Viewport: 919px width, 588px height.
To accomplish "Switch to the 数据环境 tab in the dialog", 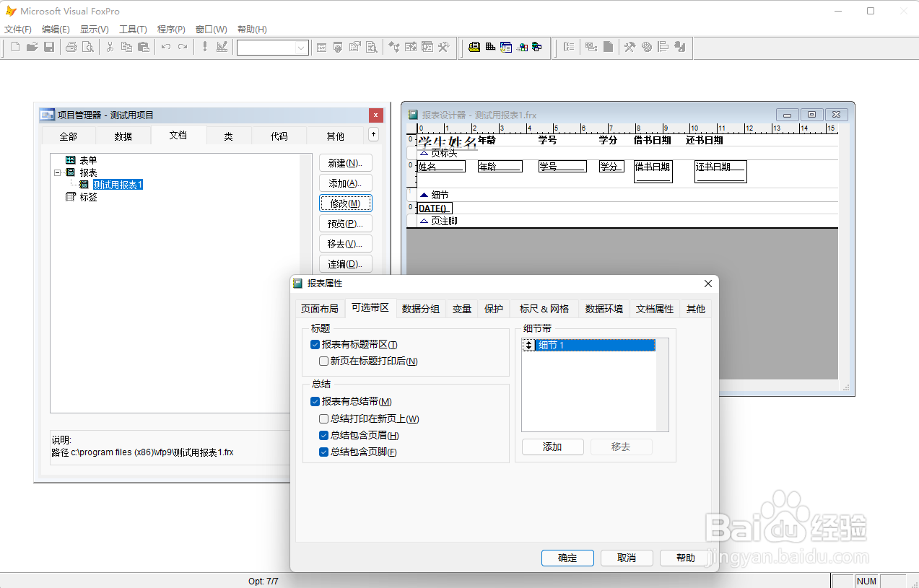I will click(x=604, y=309).
